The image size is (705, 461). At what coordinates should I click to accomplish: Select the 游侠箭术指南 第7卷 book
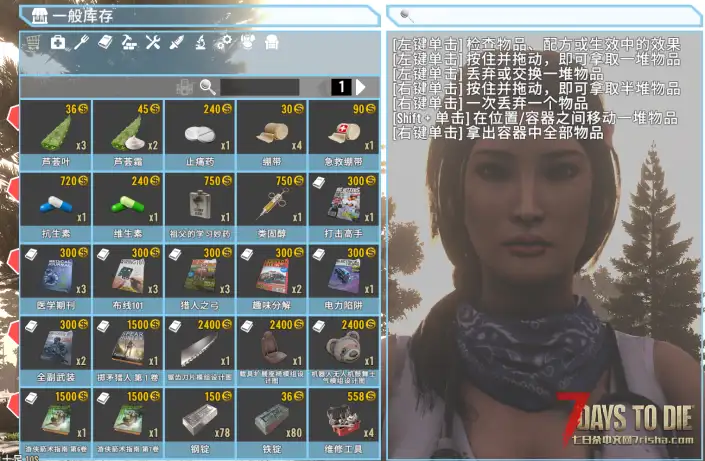coord(128,423)
